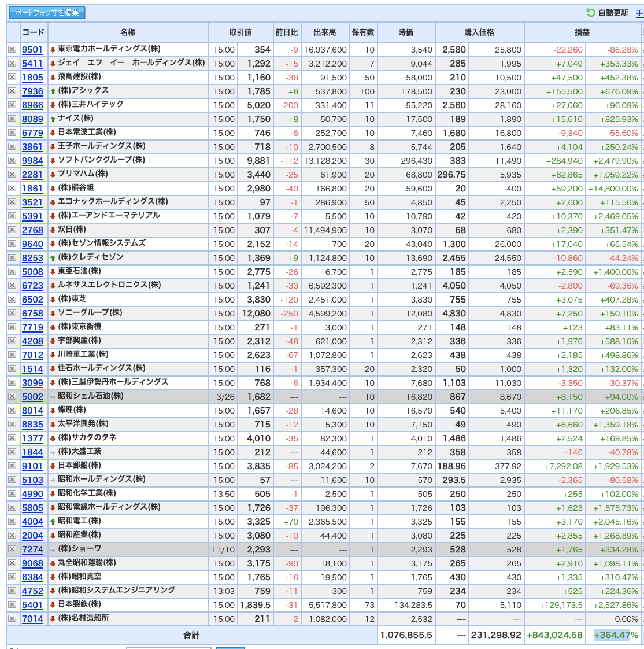
Task: Open stock code link 5401
Action: (32, 604)
